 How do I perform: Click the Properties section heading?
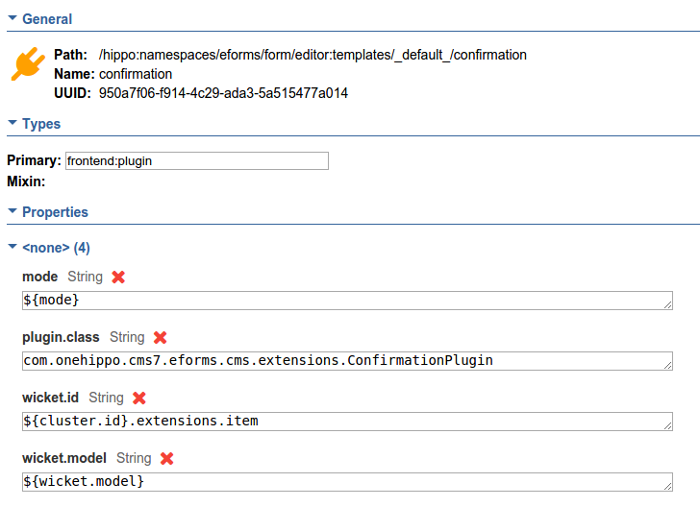click(55, 212)
